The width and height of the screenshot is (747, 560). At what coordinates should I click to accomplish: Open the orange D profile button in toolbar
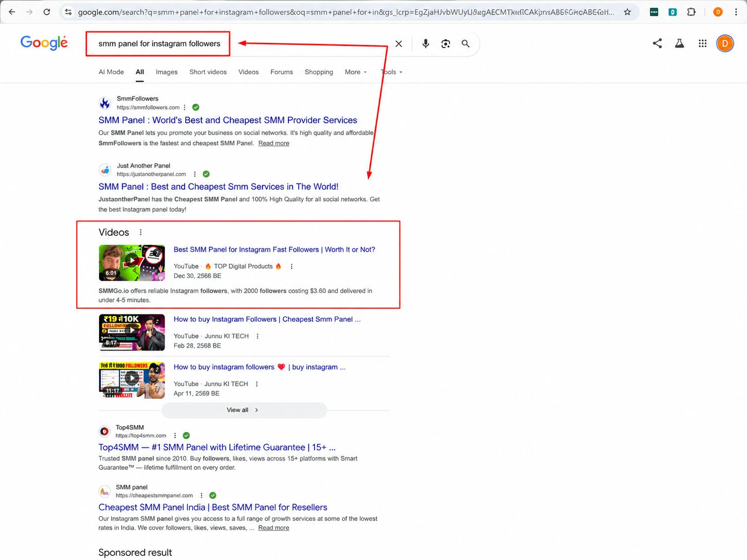pyautogui.click(x=718, y=12)
